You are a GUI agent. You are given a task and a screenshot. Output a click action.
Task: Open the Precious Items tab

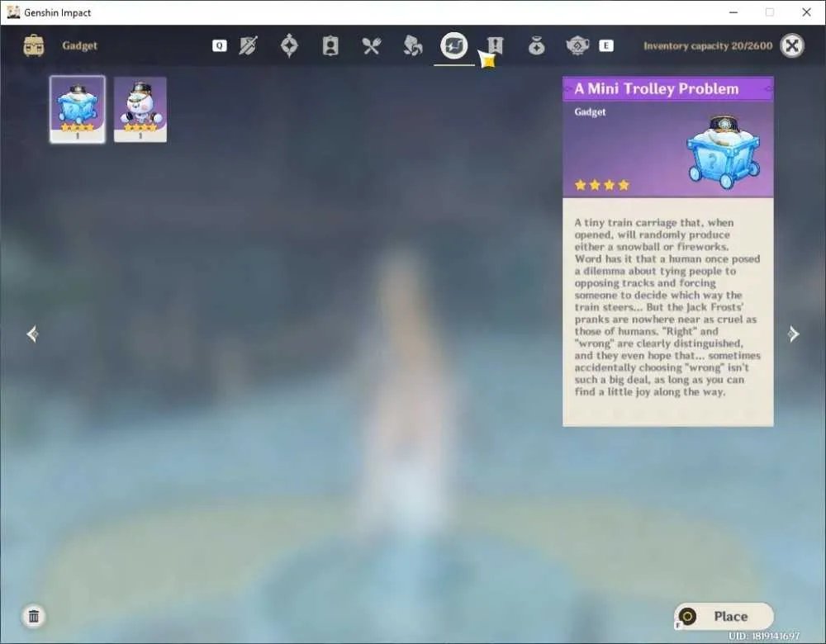(536, 45)
